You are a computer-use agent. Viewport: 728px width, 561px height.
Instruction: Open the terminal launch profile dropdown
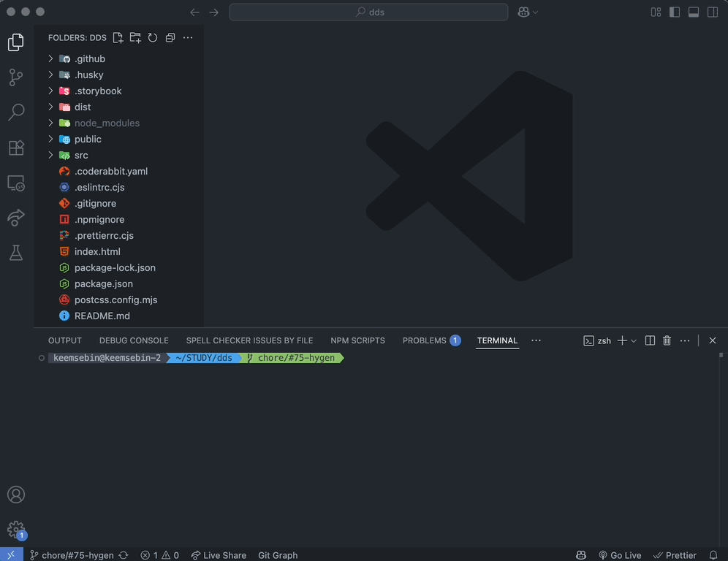pyautogui.click(x=634, y=340)
